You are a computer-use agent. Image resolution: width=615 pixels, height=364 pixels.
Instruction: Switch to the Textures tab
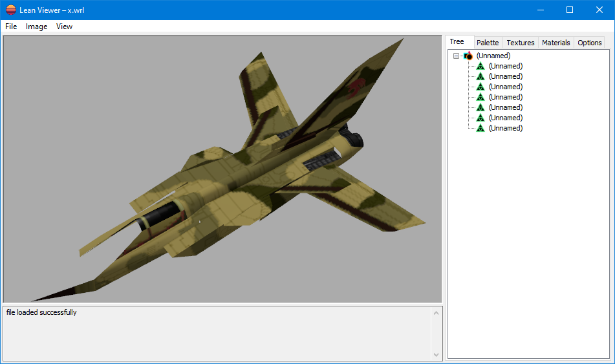521,43
